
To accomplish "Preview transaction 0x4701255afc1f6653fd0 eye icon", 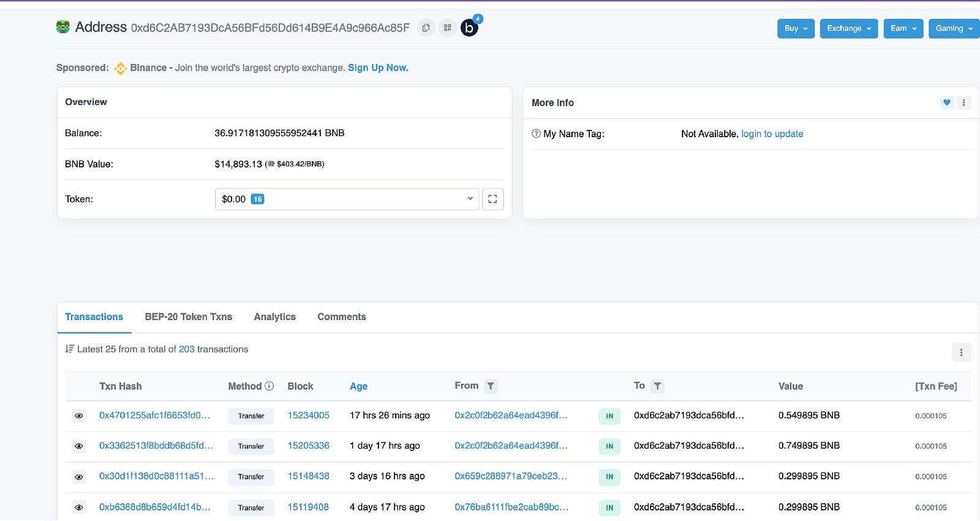I will pos(79,416).
